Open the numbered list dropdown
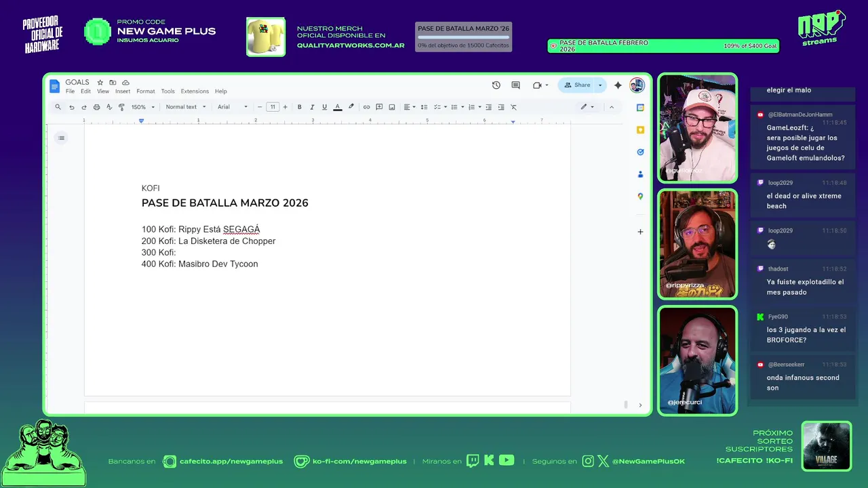 (474, 107)
